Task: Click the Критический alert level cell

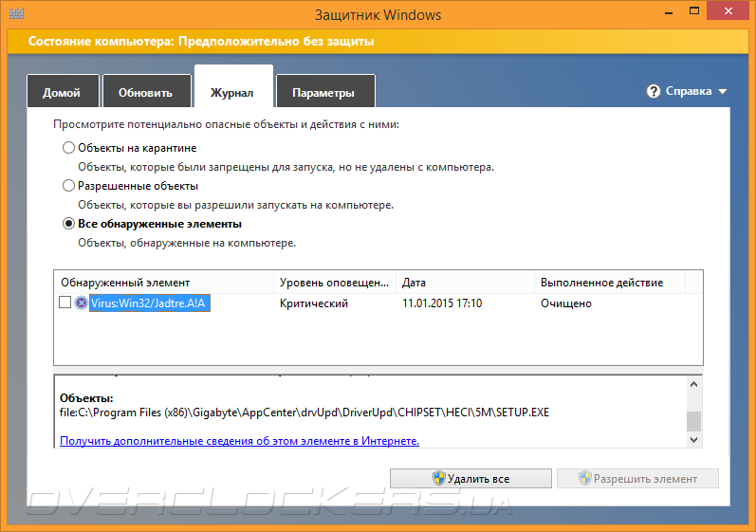Action: (314, 303)
